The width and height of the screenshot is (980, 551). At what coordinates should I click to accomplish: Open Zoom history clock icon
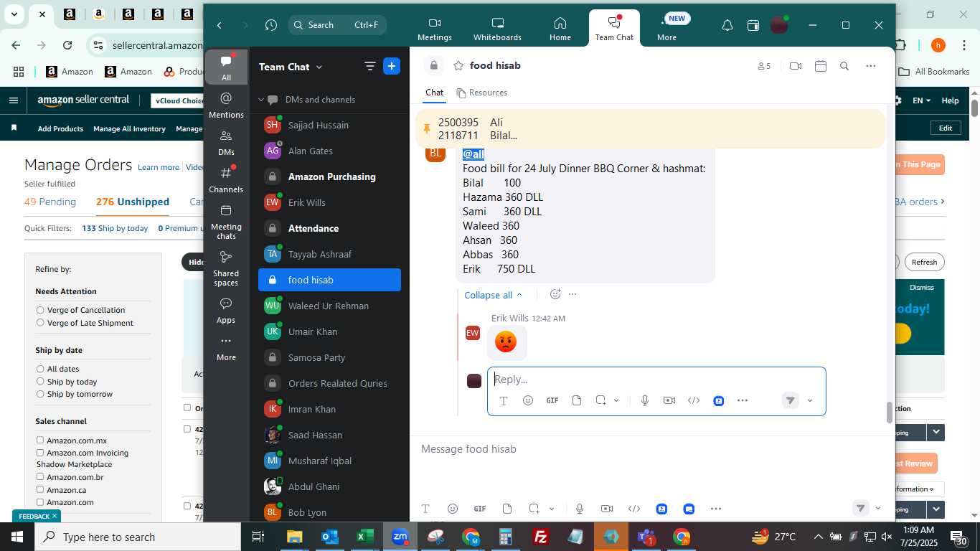tap(270, 25)
